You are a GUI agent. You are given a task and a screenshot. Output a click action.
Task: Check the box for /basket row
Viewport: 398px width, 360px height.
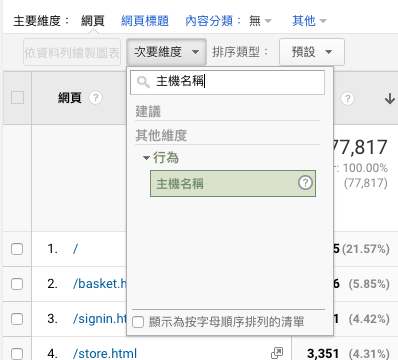17,284
